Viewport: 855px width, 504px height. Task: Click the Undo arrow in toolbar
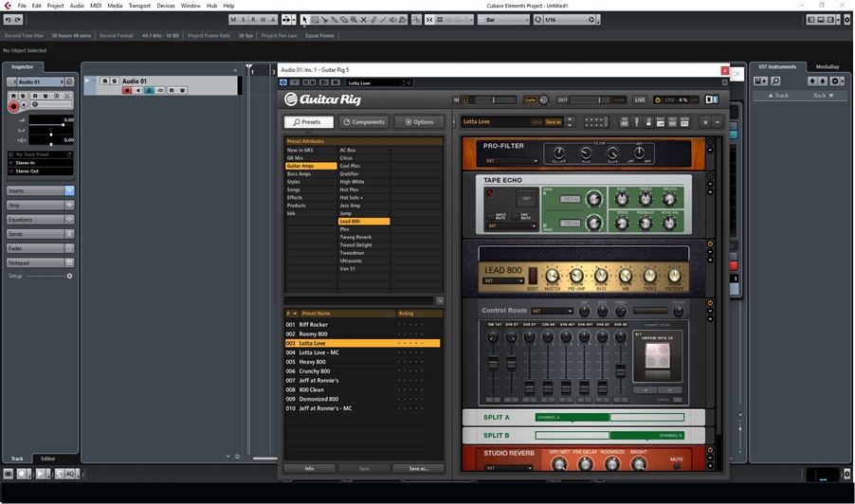coord(9,20)
